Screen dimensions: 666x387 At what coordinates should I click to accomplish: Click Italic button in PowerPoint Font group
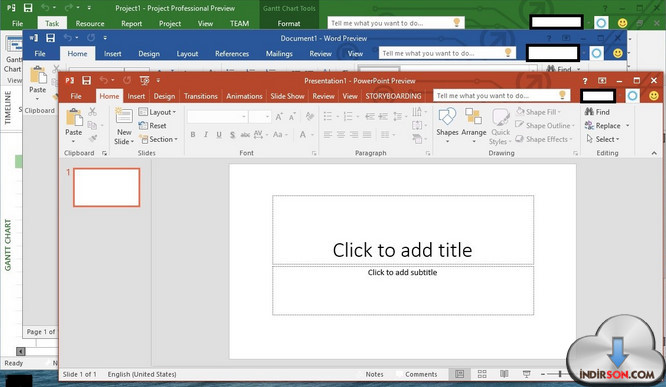coord(206,135)
